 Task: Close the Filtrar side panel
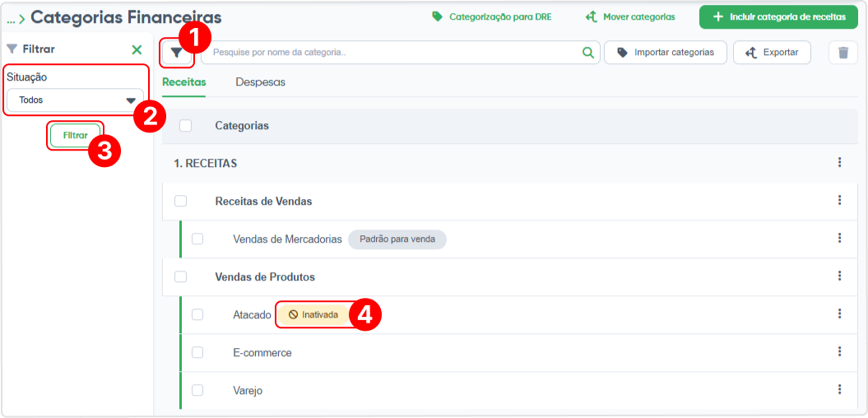tap(137, 49)
